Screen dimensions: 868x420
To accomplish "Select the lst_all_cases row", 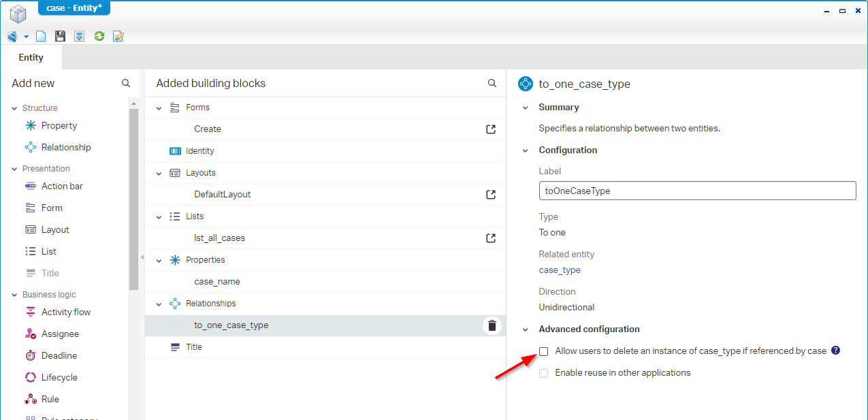I will 325,238.
